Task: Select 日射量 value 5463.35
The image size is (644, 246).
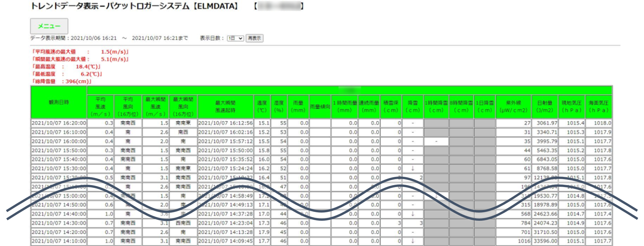Action: point(545,151)
